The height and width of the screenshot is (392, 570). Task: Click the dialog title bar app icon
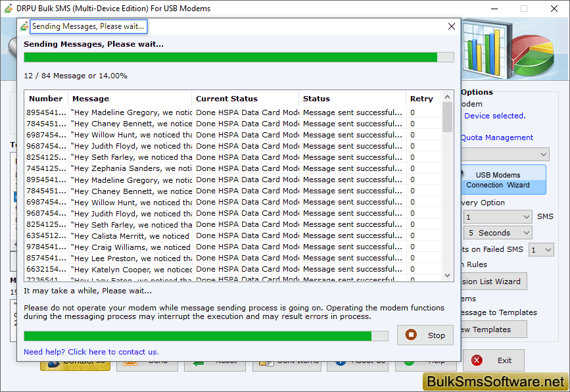pyautogui.click(x=24, y=26)
